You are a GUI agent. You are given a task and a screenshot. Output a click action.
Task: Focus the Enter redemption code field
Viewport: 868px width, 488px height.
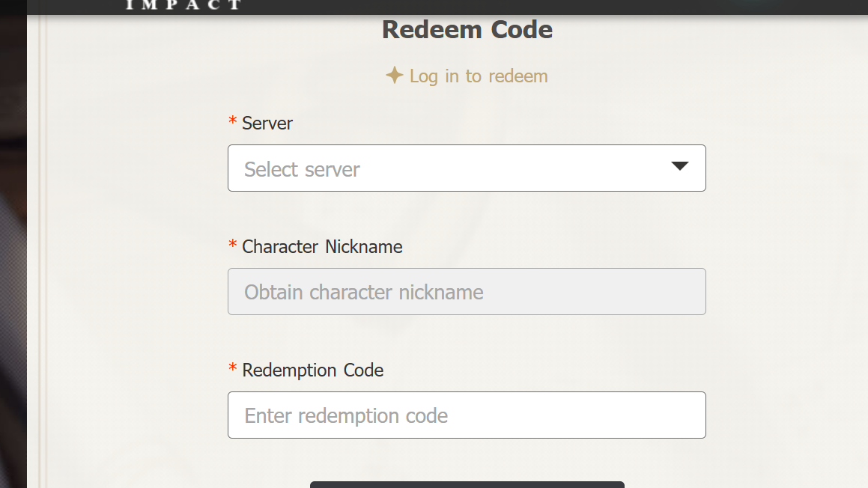pos(466,415)
